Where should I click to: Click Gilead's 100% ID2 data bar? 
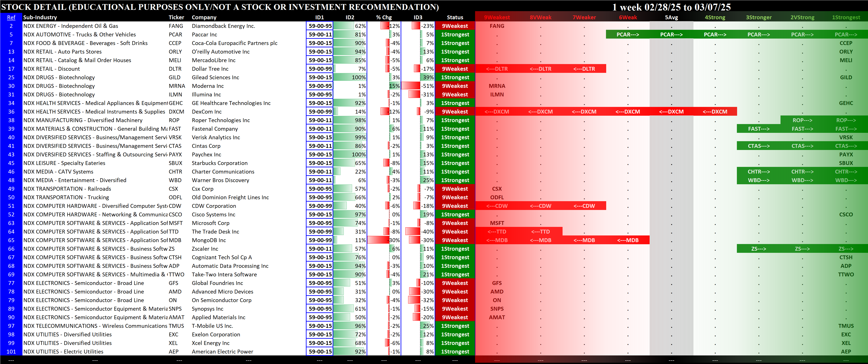[350, 77]
